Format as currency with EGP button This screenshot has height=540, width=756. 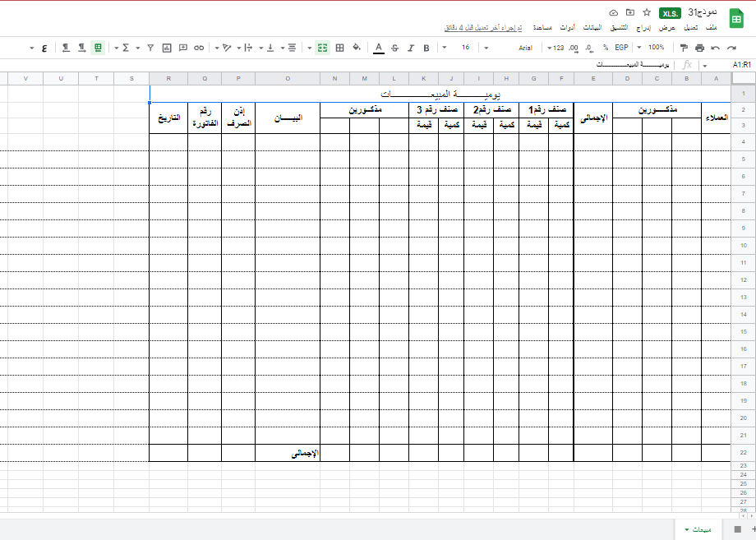tap(621, 48)
